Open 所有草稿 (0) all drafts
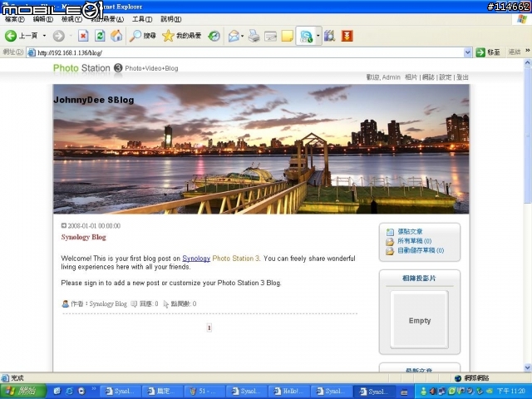 point(414,241)
